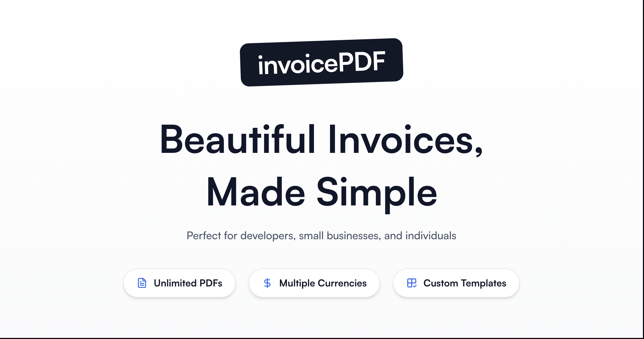
Task: Click the Custom Templates feature icon
Action: (x=411, y=283)
